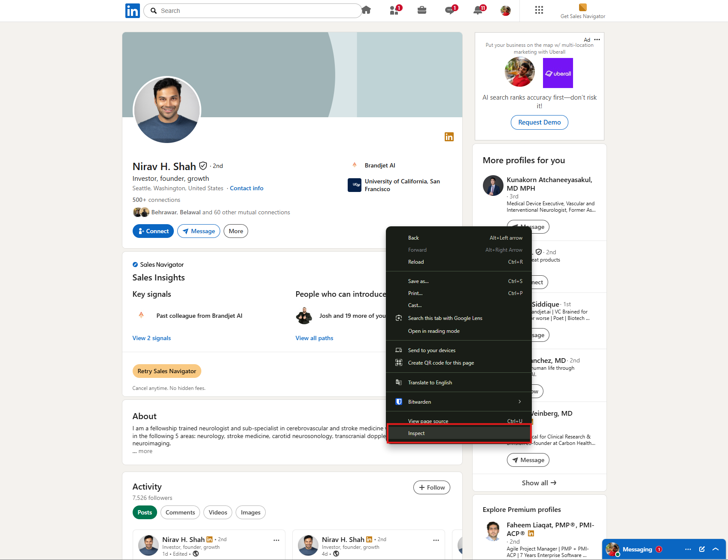
Task: Select 'Search this tab with Google Lens'
Action: [x=459, y=318]
